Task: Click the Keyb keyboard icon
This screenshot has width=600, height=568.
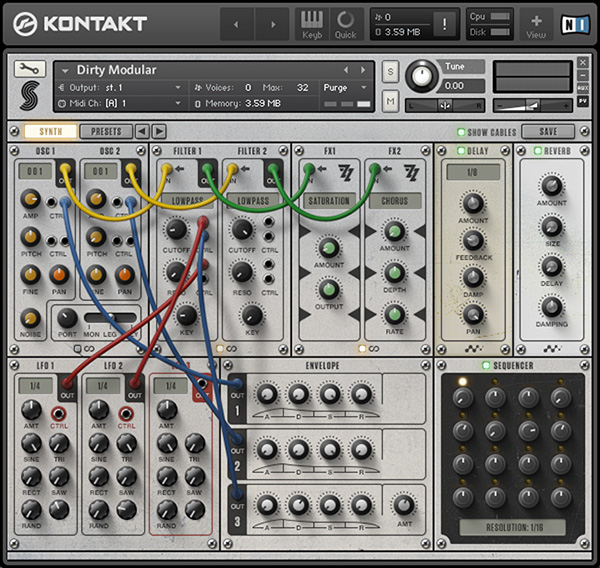Action: pos(312,22)
